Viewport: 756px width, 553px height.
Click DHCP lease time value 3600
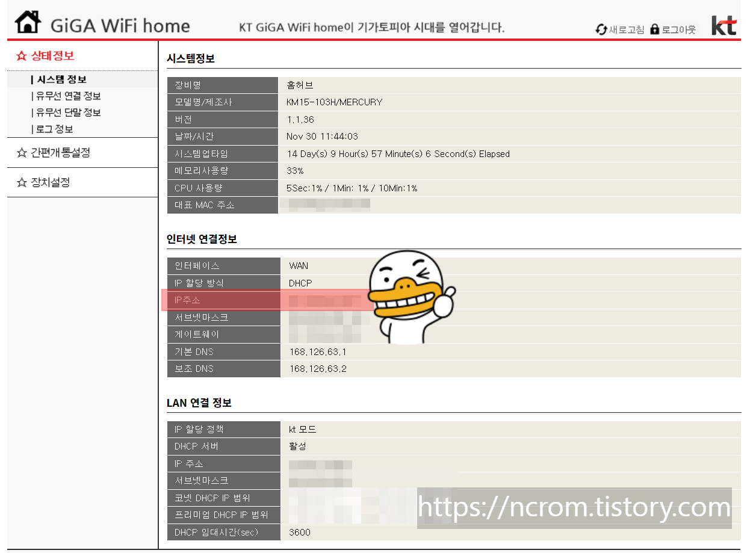300,533
